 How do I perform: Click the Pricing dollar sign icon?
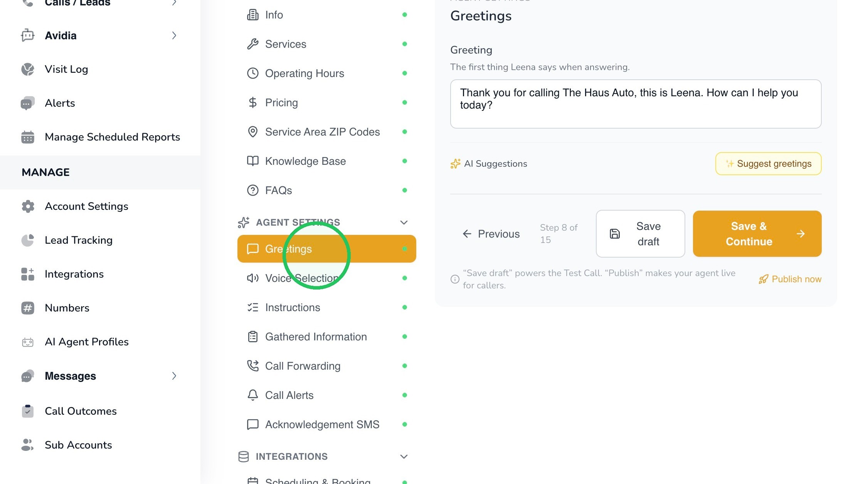[x=253, y=102]
